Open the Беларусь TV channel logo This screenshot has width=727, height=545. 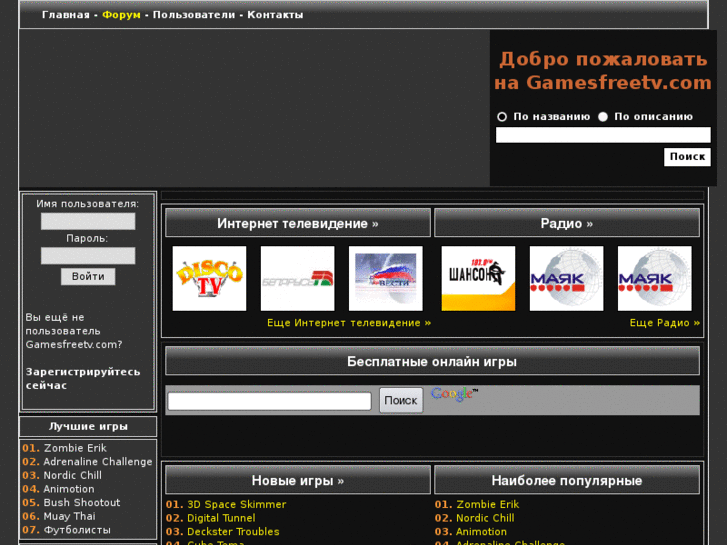point(297,278)
